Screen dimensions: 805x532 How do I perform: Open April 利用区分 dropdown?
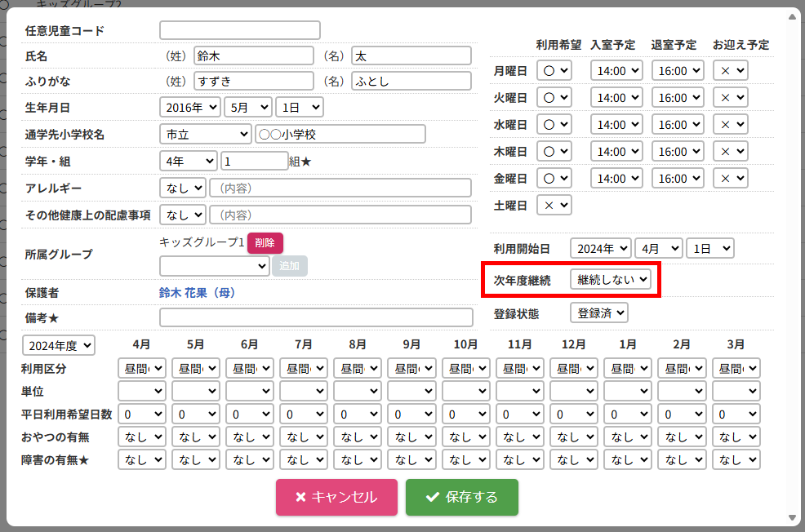[142, 368]
